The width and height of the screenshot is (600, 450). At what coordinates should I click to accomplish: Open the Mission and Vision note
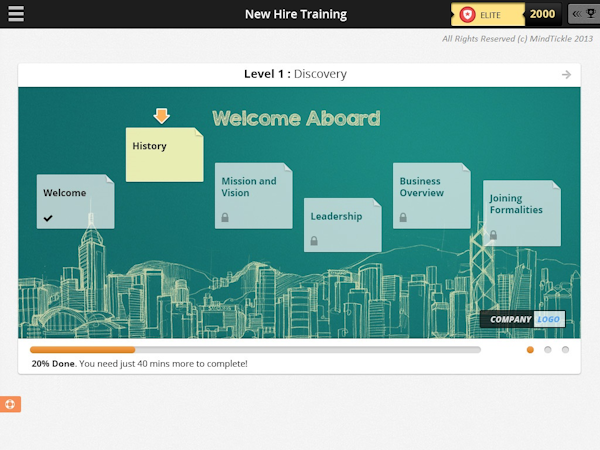[x=254, y=196]
